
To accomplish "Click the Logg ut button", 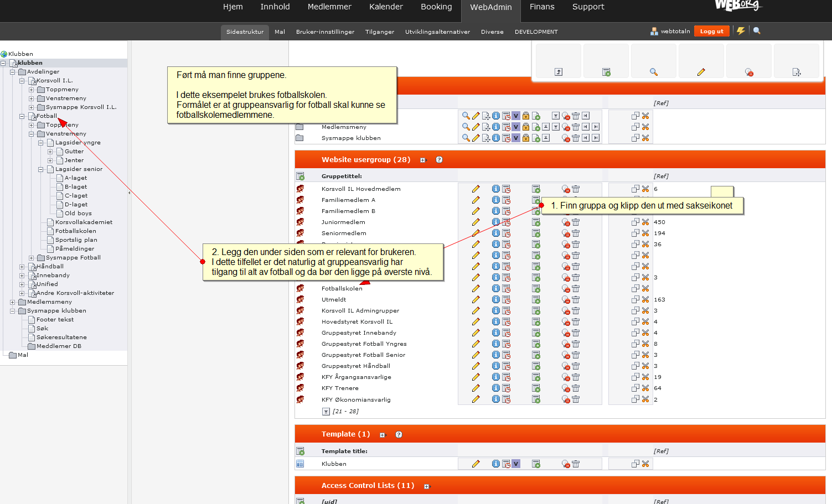I will (712, 31).
